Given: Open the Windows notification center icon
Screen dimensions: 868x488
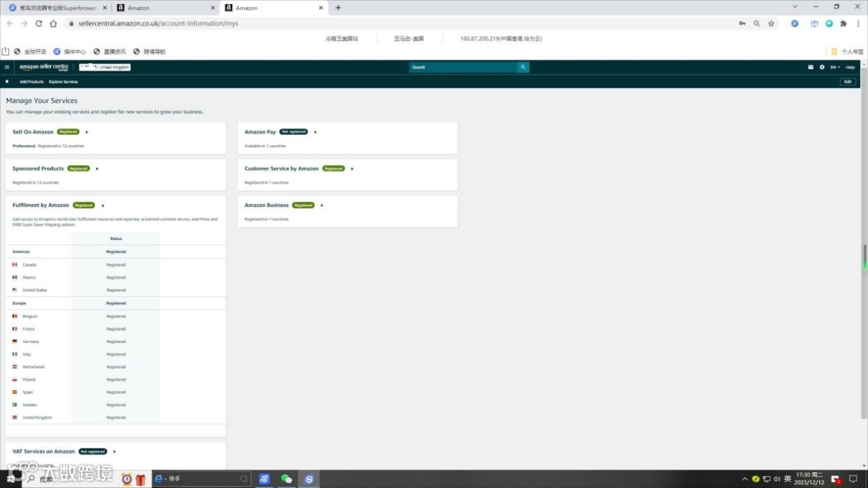Looking at the screenshot, I should pos(853,479).
